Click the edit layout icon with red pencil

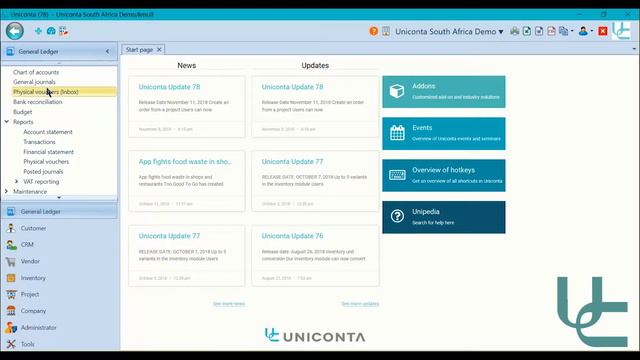click(63, 31)
